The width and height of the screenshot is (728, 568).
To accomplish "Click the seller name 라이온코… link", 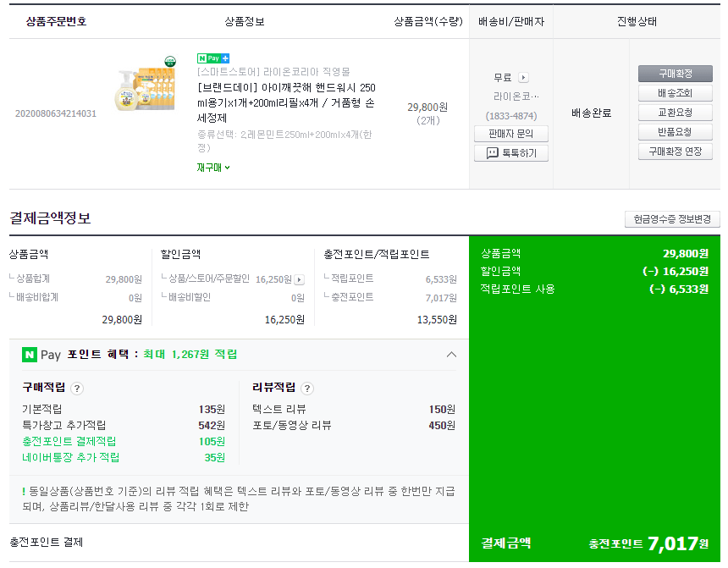I will (516, 97).
